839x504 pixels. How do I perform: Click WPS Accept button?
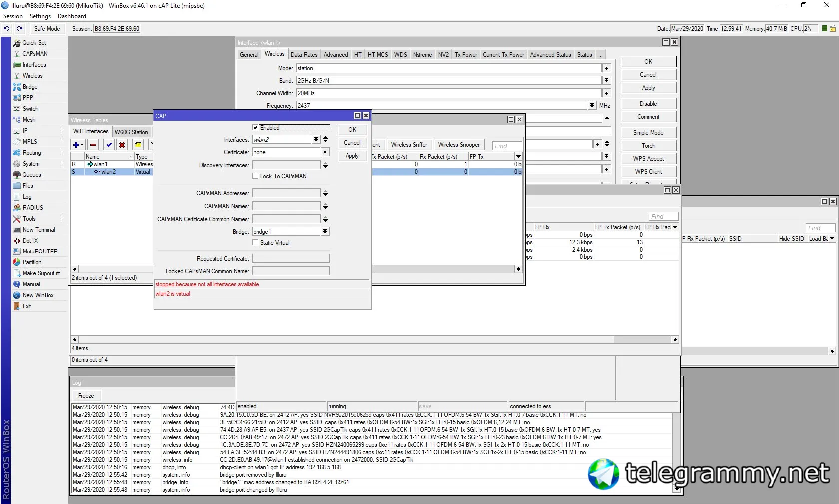coord(648,159)
